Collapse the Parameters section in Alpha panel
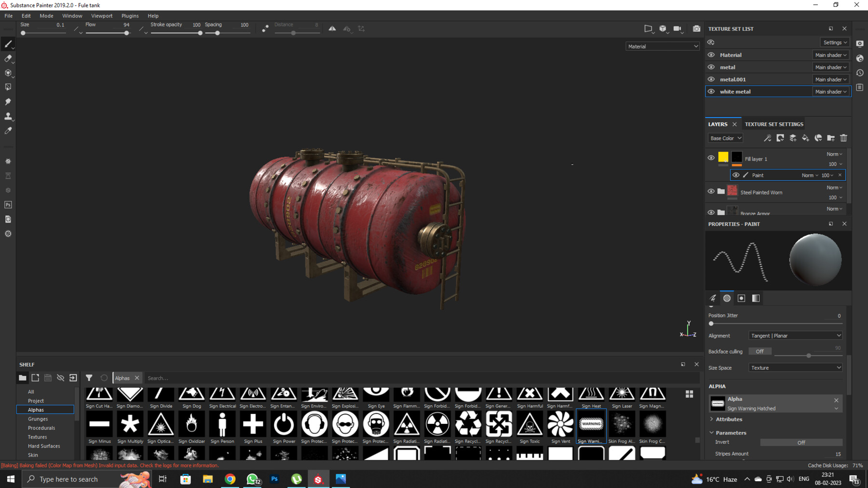Viewport: 868px width, 488px height. tap(712, 433)
